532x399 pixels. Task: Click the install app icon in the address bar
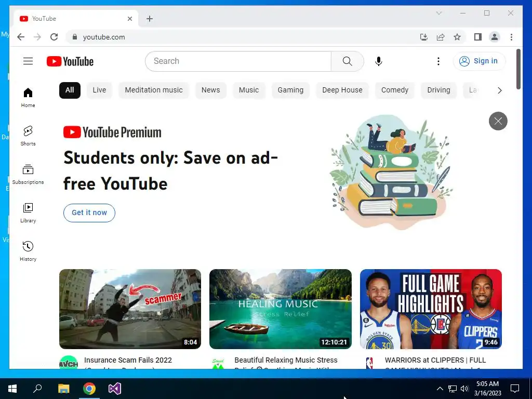424,37
